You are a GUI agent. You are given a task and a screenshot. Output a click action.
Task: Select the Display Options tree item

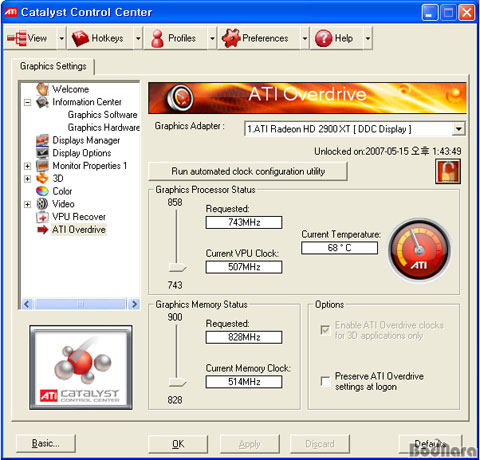click(x=82, y=153)
